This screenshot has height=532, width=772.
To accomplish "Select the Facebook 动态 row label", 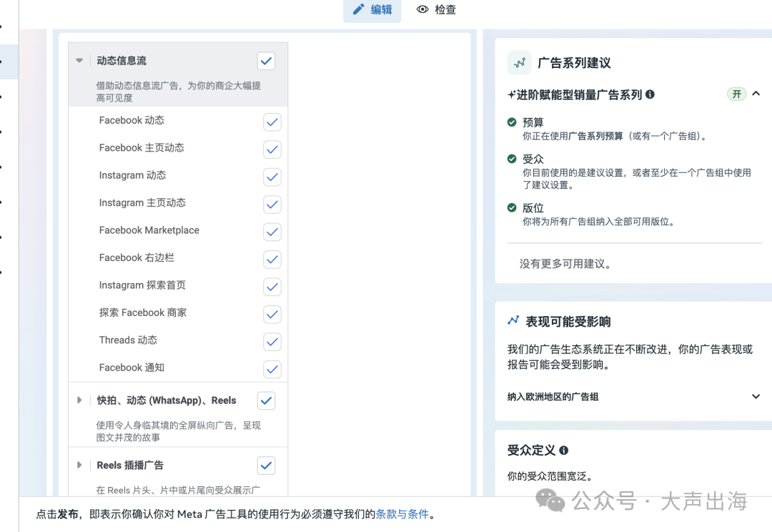I will click(x=132, y=120).
